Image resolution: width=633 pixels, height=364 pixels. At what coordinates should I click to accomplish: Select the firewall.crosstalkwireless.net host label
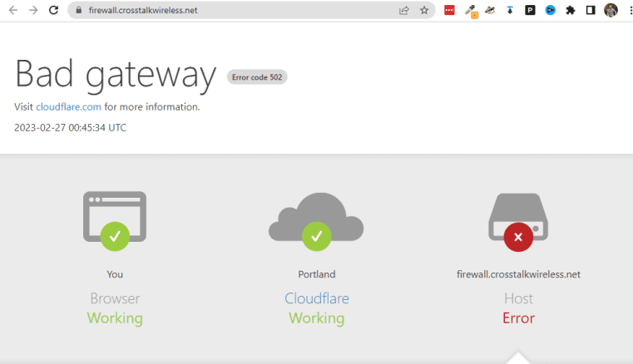pyautogui.click(x=519, y=274)
